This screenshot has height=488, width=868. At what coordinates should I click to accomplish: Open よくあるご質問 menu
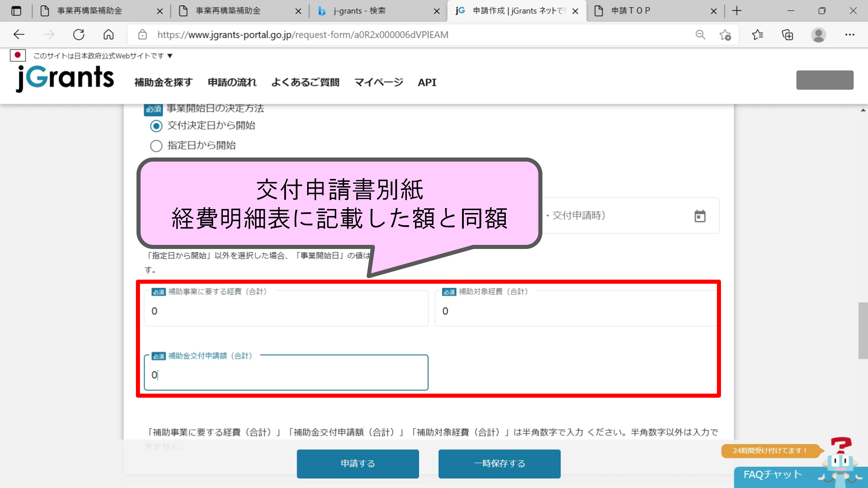coord(305,82)
